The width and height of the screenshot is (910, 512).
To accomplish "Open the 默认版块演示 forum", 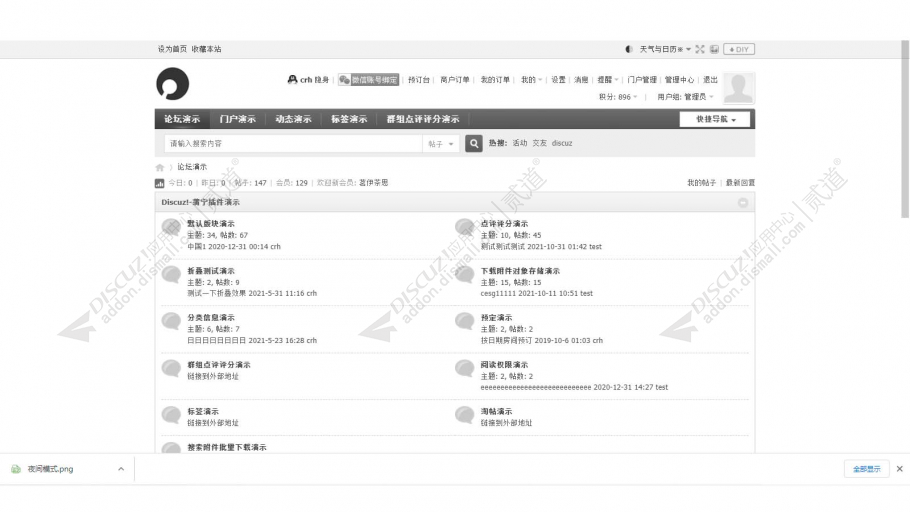I will point(211,223).
